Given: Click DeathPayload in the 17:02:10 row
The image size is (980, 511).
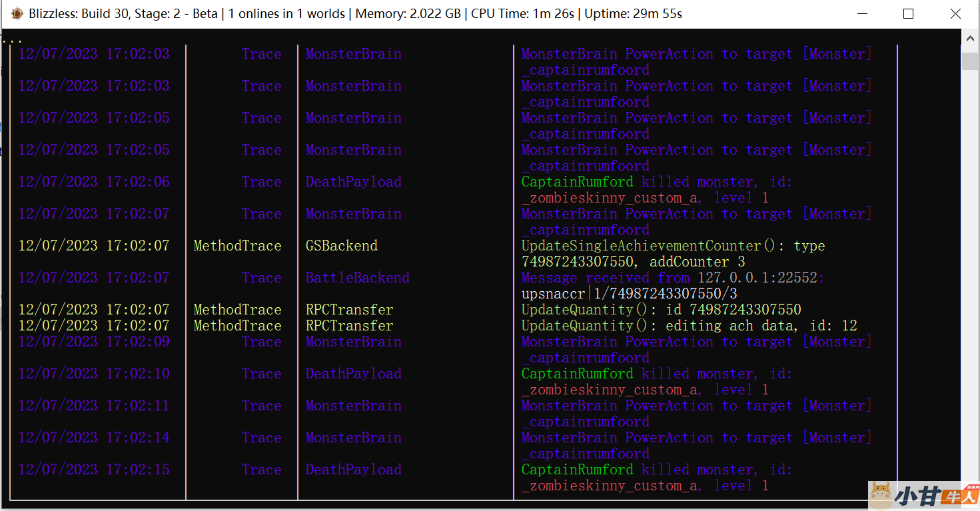Looking at the screenshot, I should point(353,373).
